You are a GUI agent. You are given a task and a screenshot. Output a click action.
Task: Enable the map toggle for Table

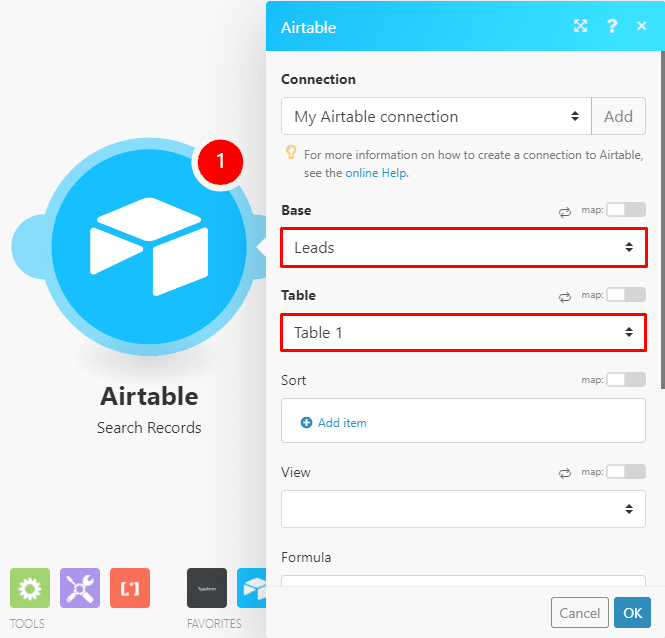click(626, 295)
